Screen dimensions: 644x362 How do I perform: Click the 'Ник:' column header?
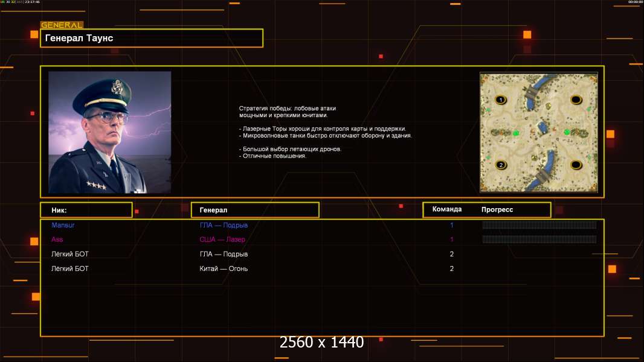tap(86, 210)
